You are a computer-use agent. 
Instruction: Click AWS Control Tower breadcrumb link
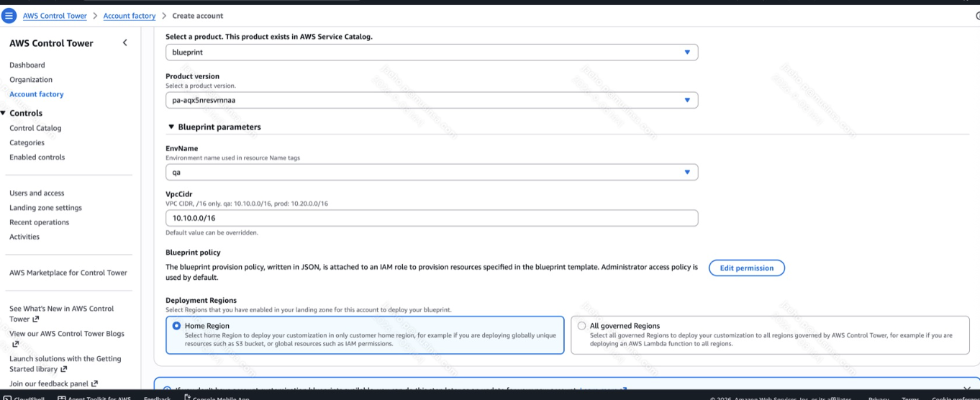click(x=55, y=16)
